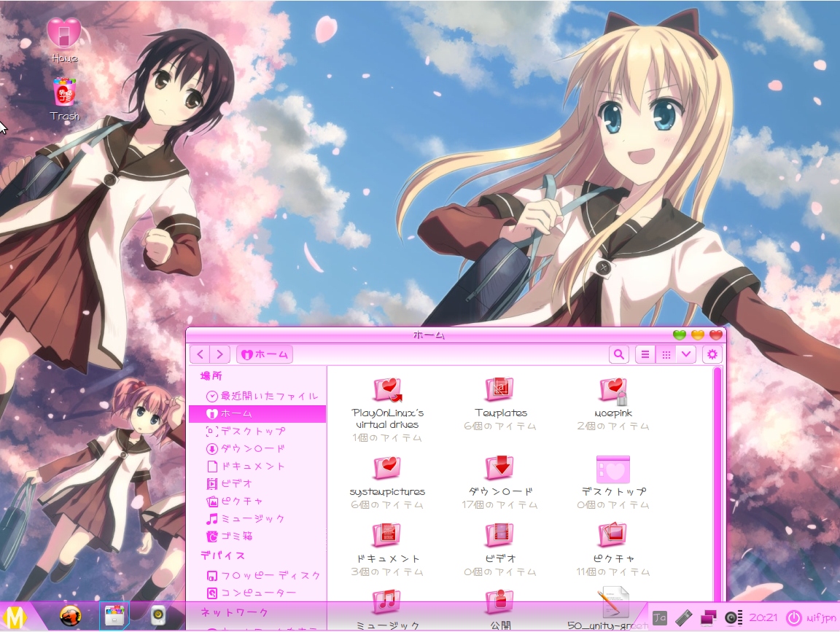Select ダウンロード in the sidebar
This screenshot has width=840, height=632.
coord(257,448)
